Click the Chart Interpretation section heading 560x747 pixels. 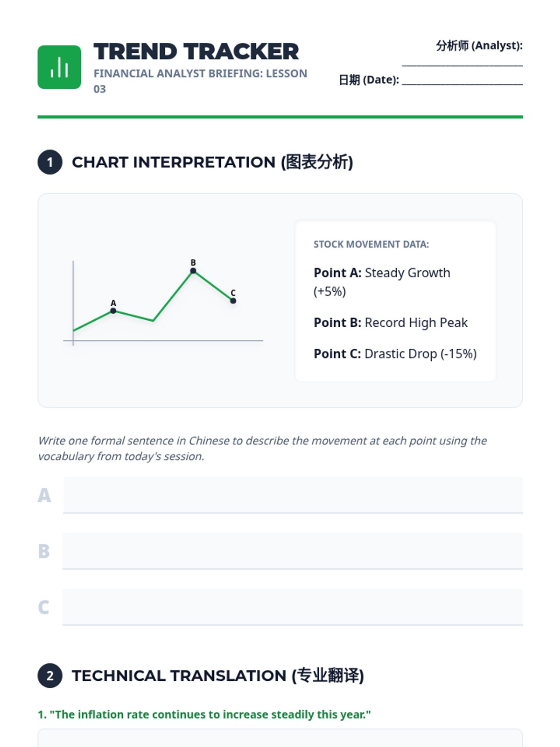point(212,162)
